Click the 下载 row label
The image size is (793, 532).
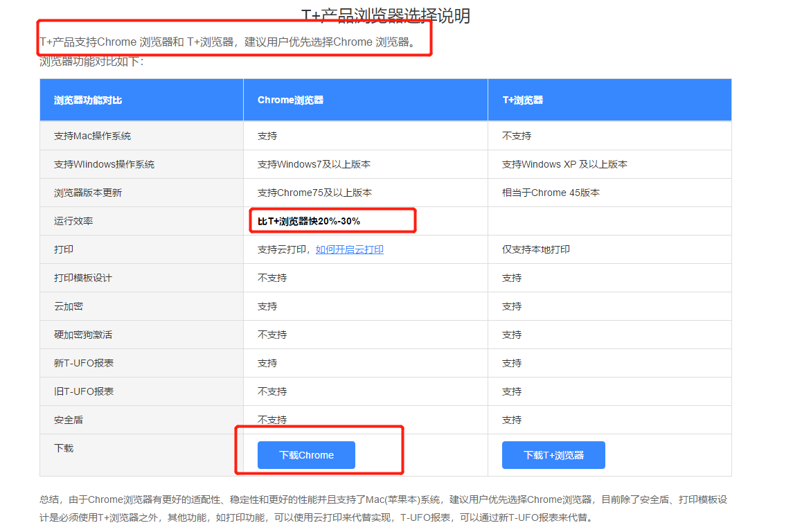[x=64, y=448]
